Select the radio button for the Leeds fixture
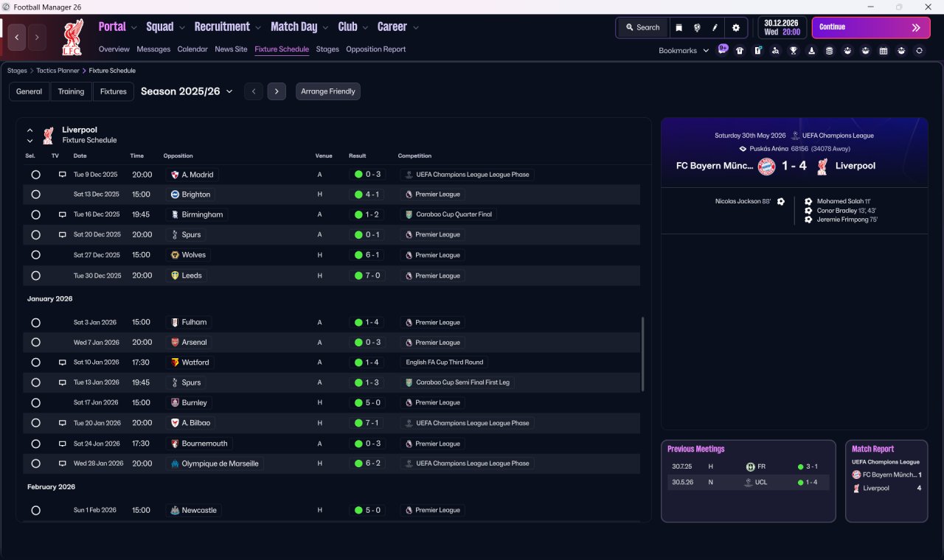 point(35,276)
